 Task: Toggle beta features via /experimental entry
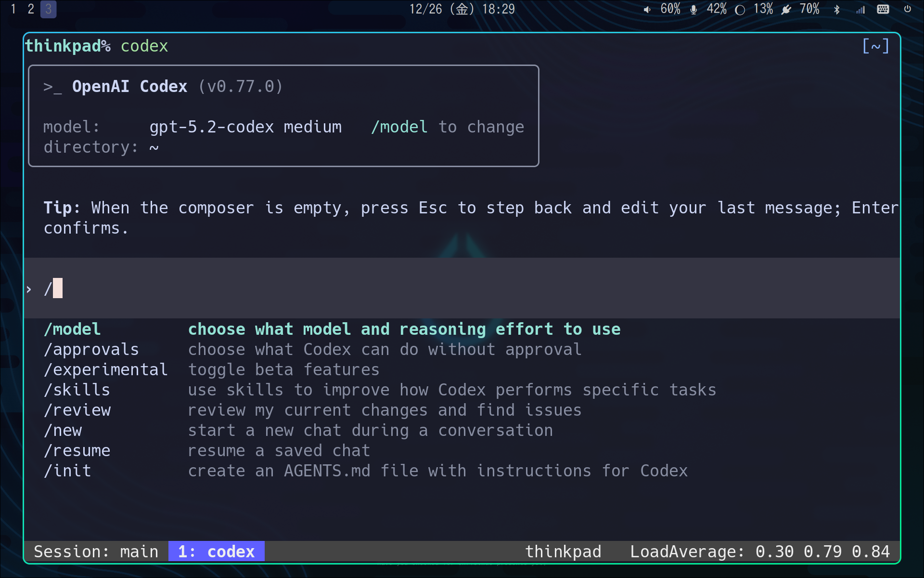(x=106, y=369)
